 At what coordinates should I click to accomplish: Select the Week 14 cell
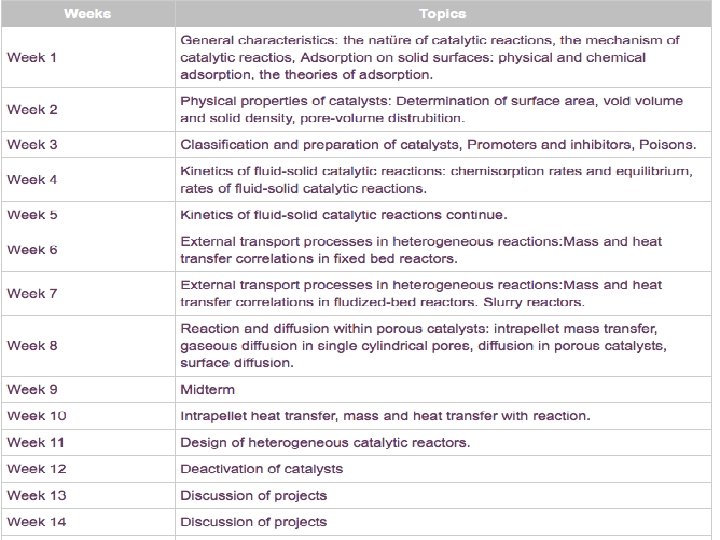click(x=37, y=521)
